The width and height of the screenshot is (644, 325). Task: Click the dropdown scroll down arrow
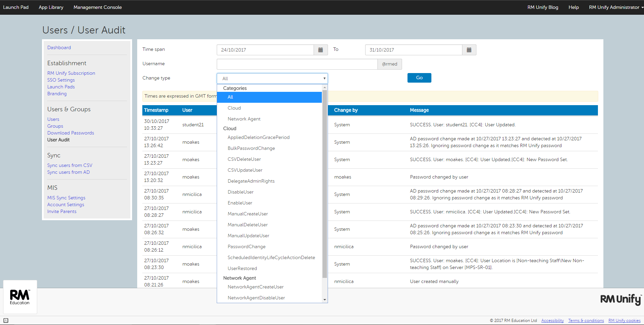coord(325,300)
